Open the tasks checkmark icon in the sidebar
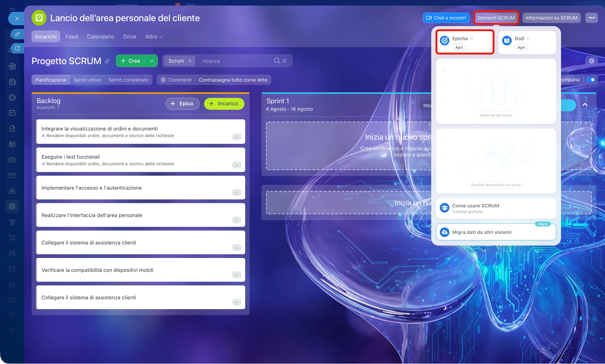The width and height of the screenshot is (605, 364). point(12,206)
